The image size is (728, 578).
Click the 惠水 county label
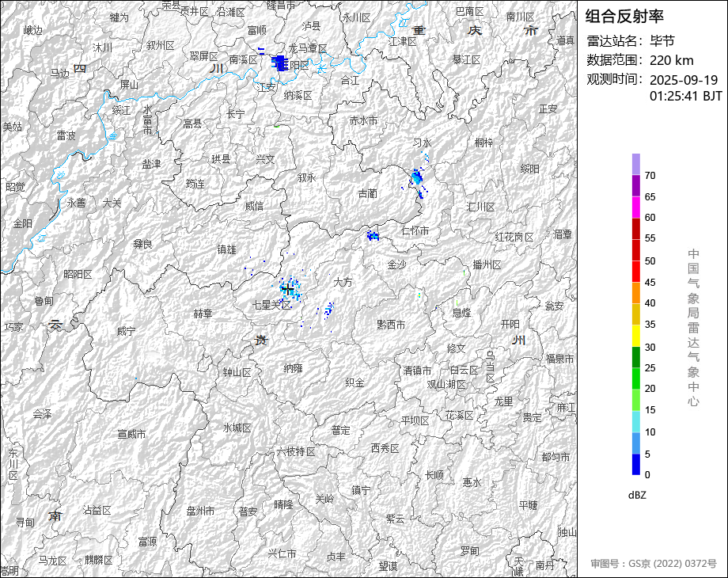pos(472,482)
